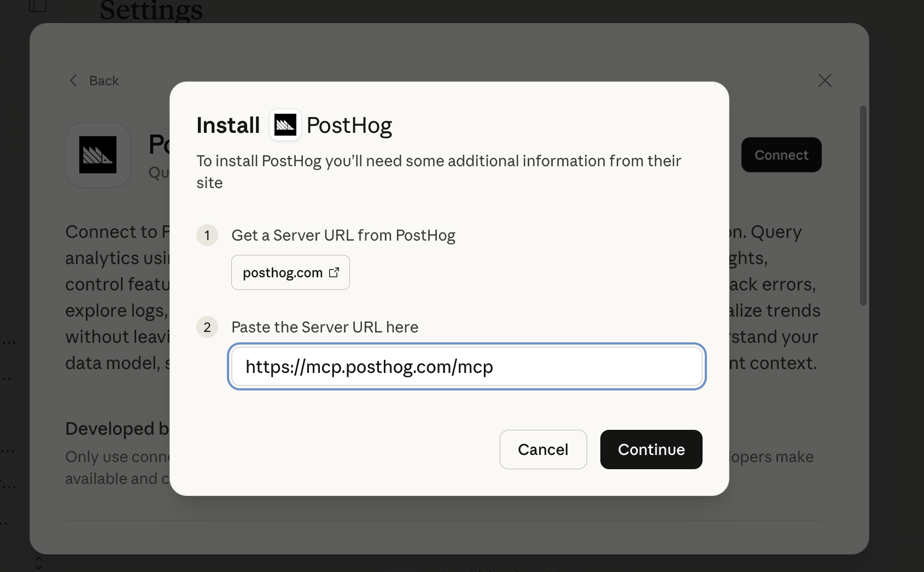Click the downward chevron at bottom left
This screenshot has height=572, width=924.
pyautogui.click(x=38, y=568)
